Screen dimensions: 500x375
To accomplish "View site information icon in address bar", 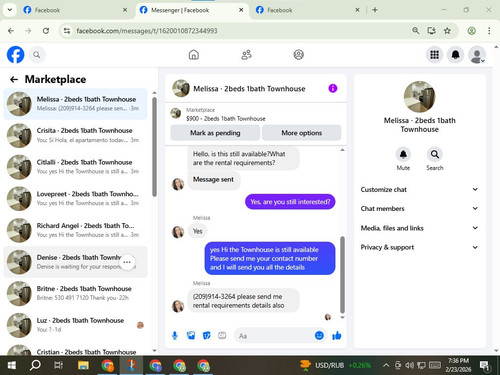I will tap(67, 31).
